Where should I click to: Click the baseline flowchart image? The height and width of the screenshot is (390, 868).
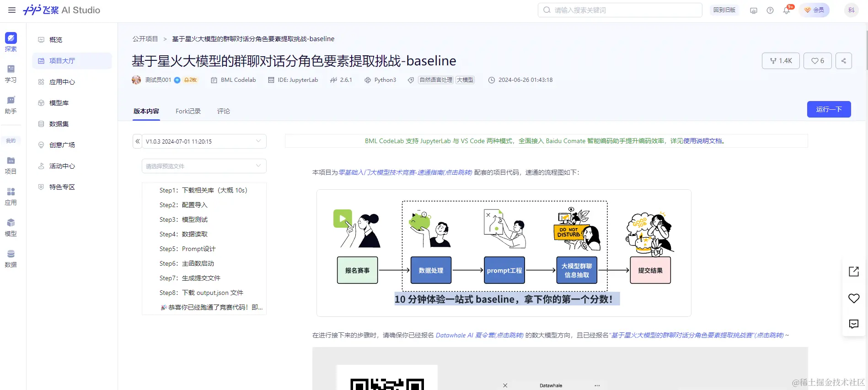point(504,253)
